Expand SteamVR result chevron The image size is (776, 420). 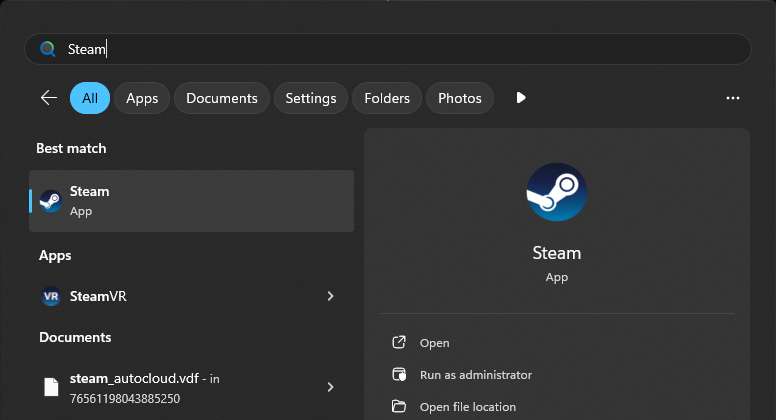[x=330, y=296]
